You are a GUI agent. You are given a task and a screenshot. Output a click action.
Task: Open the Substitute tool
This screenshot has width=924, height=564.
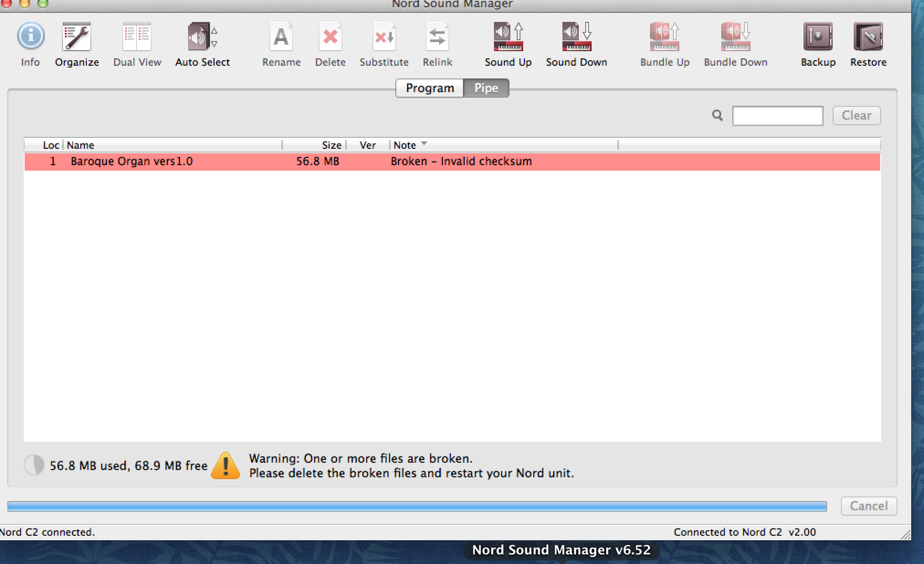(383, 43)
